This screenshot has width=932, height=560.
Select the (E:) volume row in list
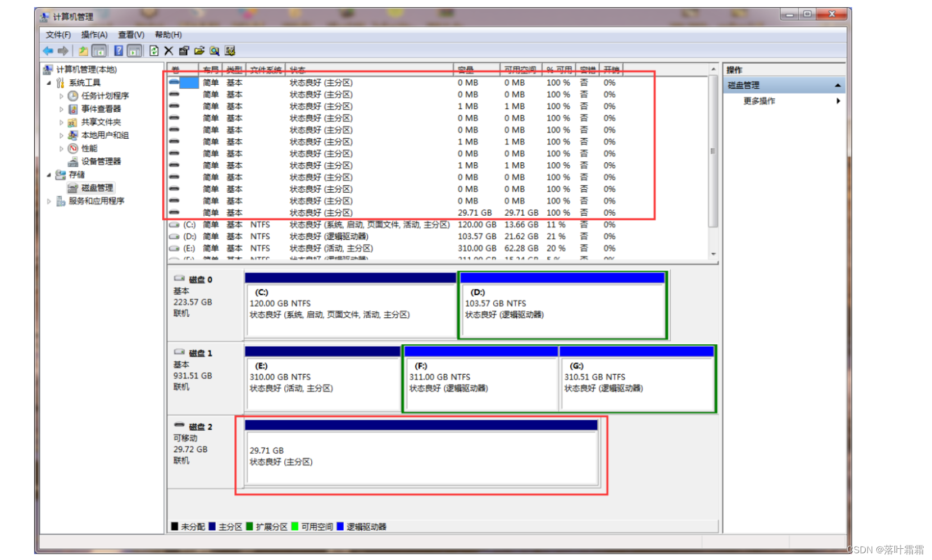pos(393,248)
